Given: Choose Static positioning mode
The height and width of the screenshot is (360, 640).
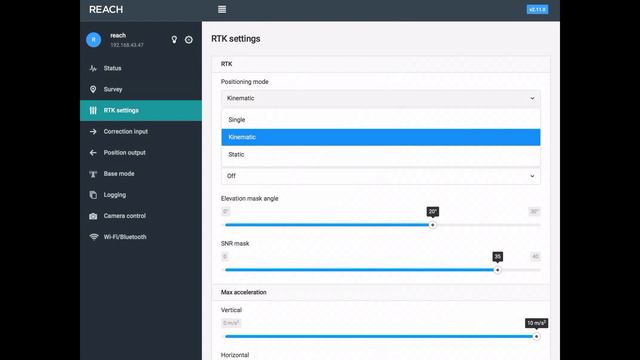Looking at the screenshot, I should click(x=381, y=155).
